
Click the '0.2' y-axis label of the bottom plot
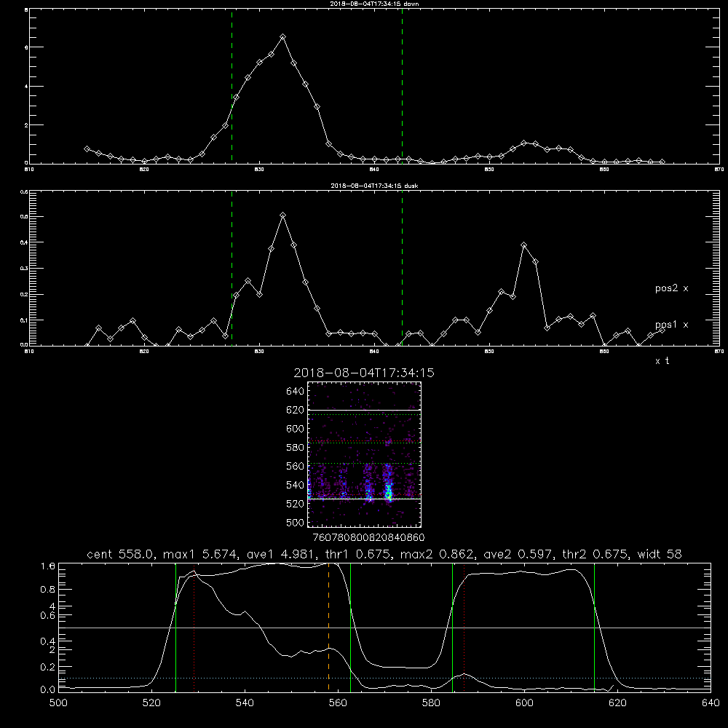point(50,667)
